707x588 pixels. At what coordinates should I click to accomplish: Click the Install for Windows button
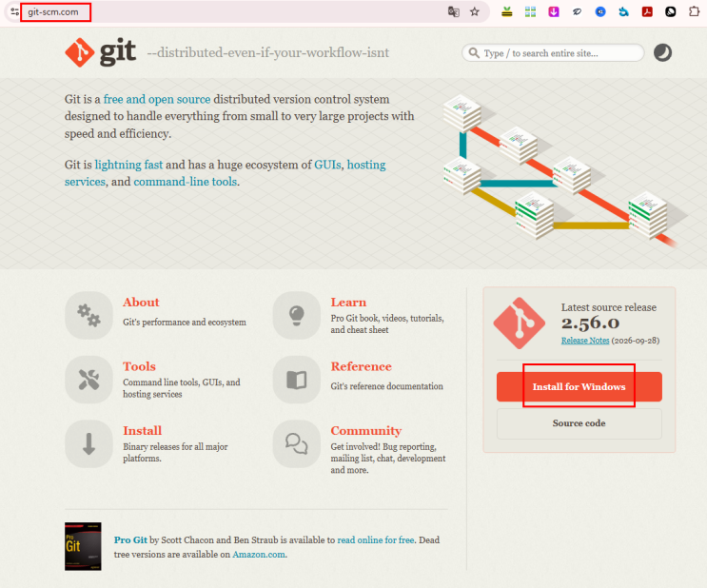(x=579, y=386)
